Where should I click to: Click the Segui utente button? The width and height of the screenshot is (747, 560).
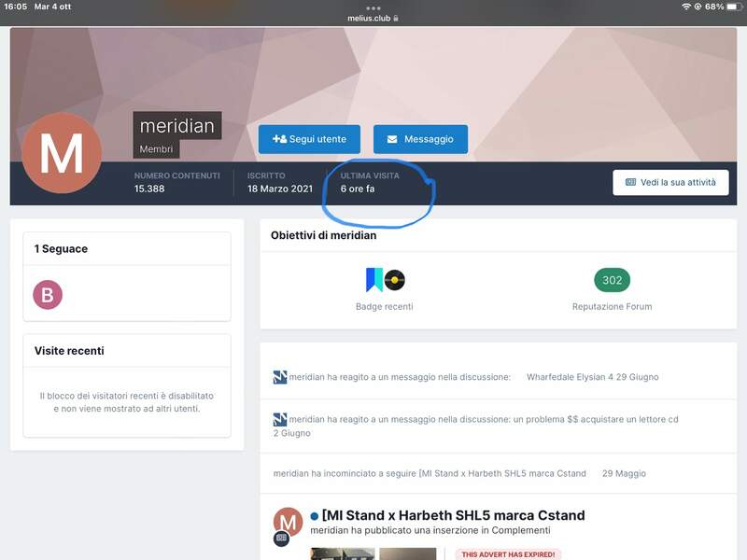point(309,139)
